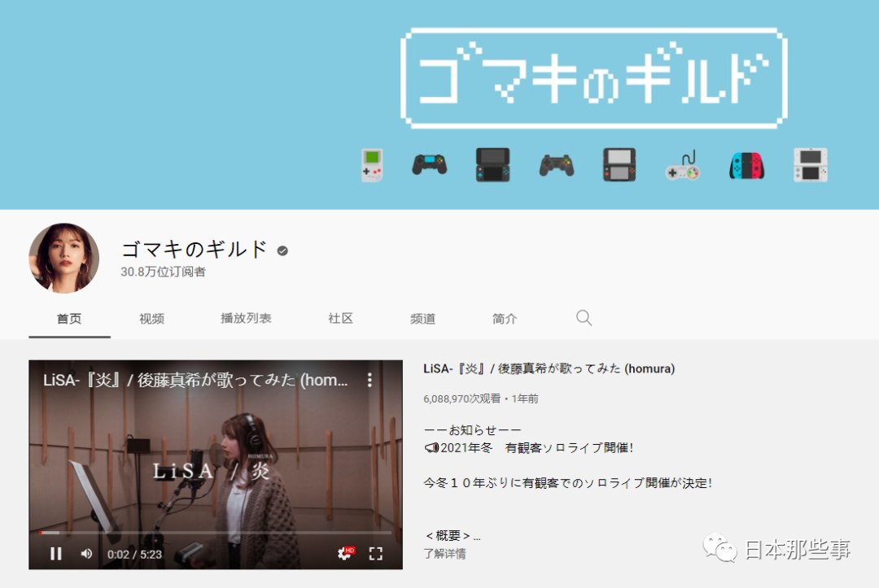Screen dimensions: 879x588
Task: Click 了解详情 to read more
Action: tap(444, 554)
